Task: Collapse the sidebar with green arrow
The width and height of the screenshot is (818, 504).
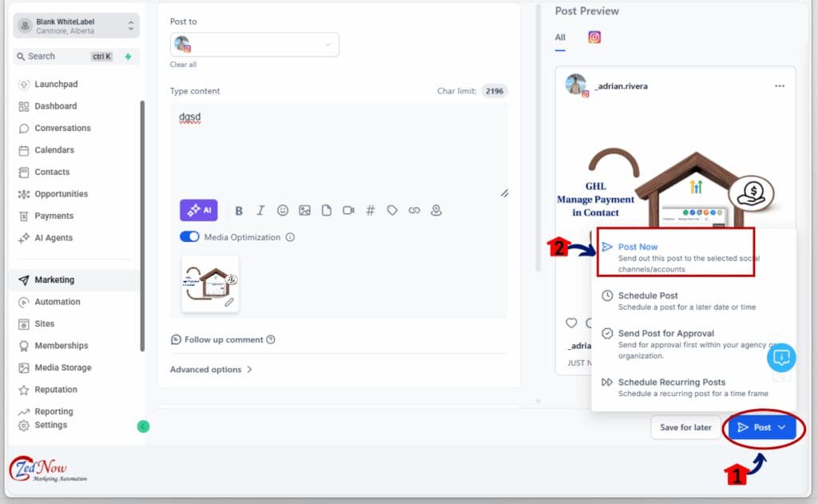Action: click(143, 427)
